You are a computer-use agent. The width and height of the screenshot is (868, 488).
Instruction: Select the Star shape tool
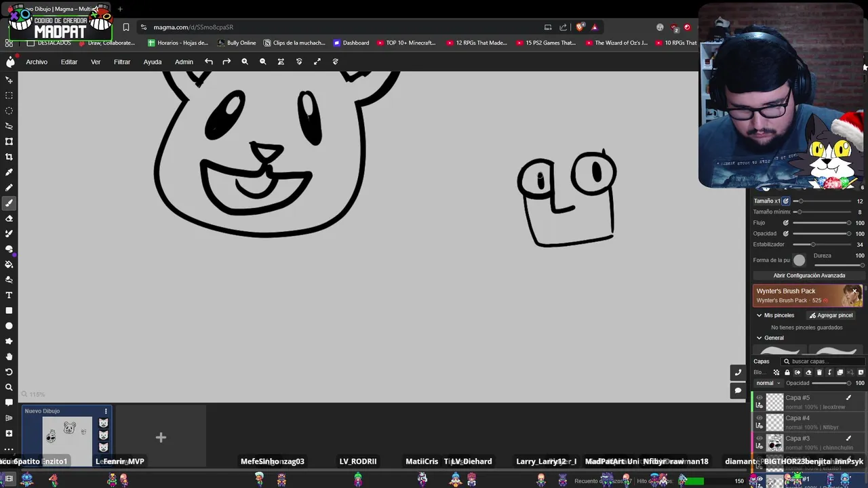click(x=9, y=341)
